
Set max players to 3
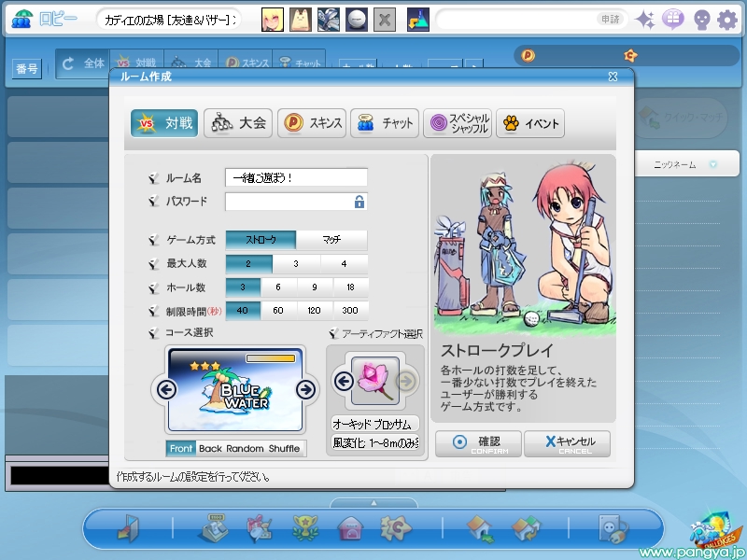(x=296, y=264)
